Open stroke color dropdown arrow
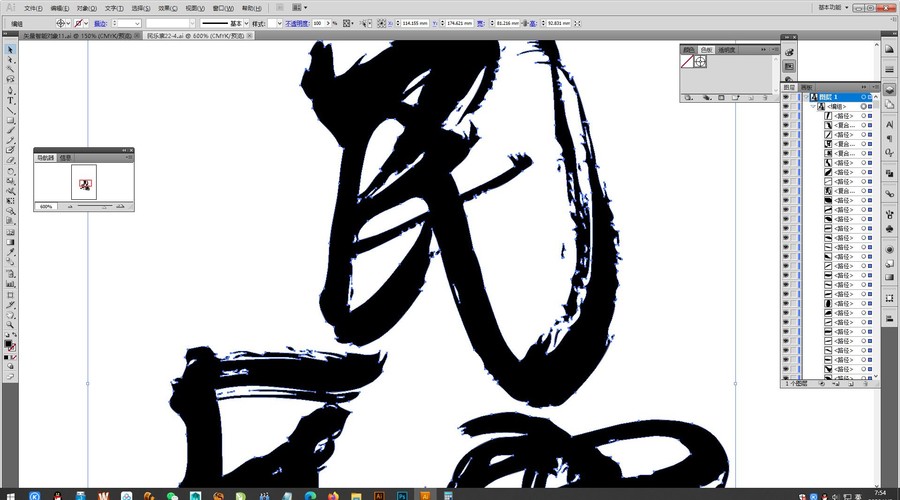The height and width of the screenshot is (500, 900). [x=86, y=24]
